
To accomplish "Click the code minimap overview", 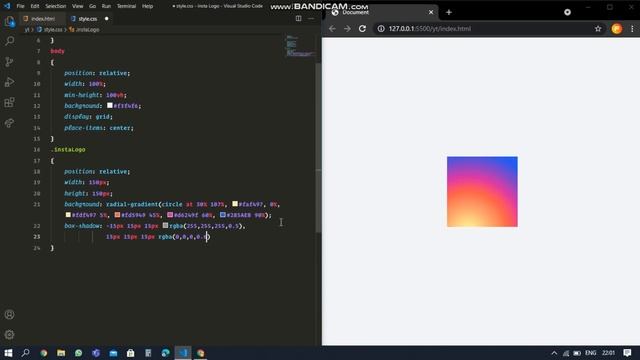I will click(x=299, y=46).
